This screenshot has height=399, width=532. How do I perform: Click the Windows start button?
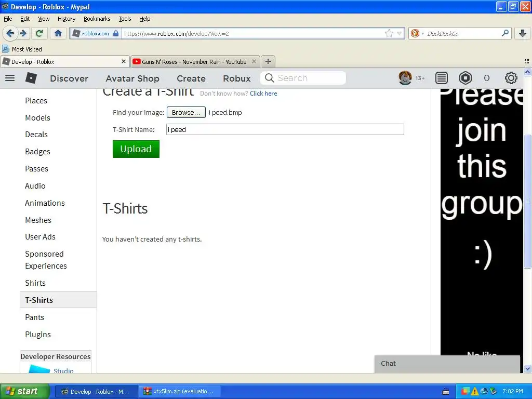click(x=24, y=392)
